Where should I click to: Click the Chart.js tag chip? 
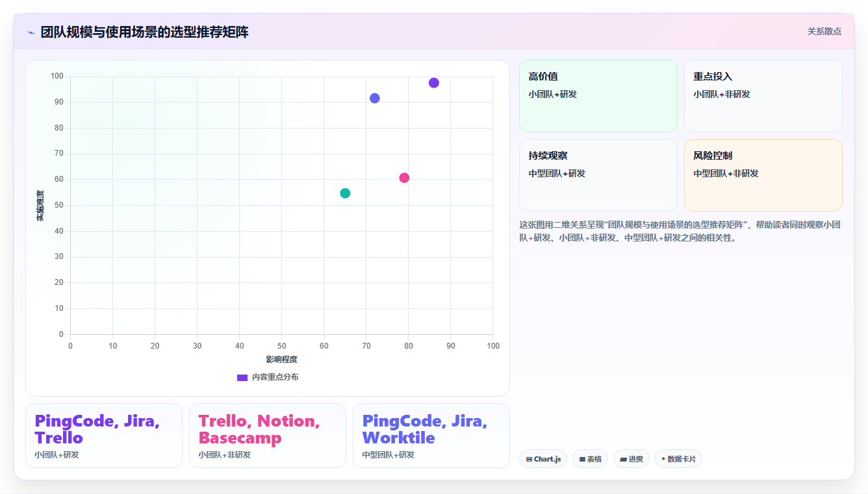(x=543, y=459)
